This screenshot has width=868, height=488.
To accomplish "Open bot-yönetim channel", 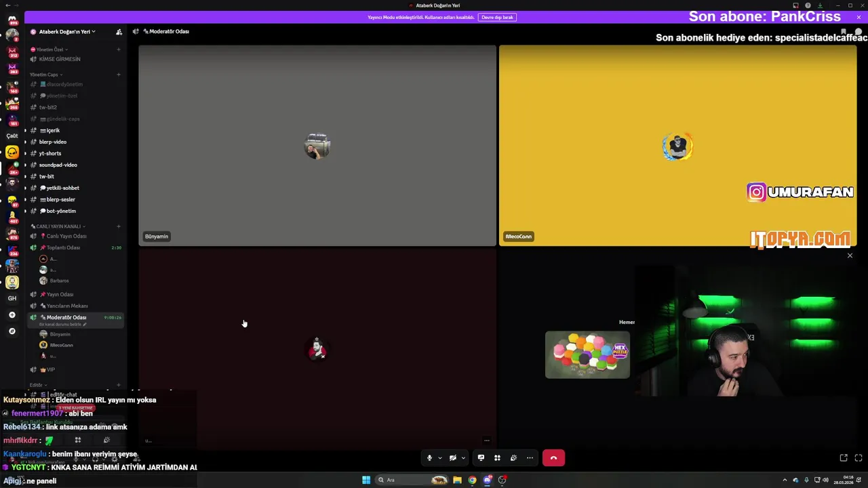I will click(75, 211).
